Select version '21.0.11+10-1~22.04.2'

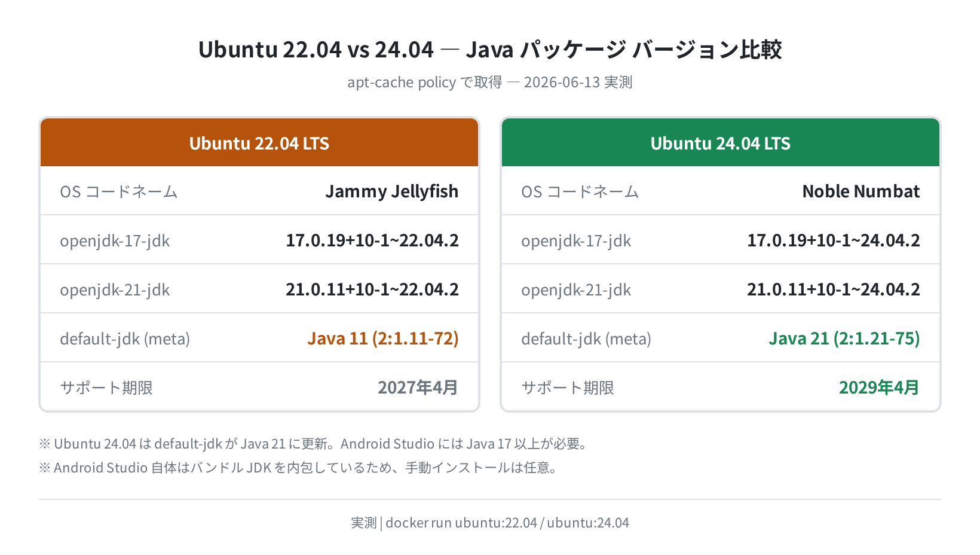click(372, 289)
